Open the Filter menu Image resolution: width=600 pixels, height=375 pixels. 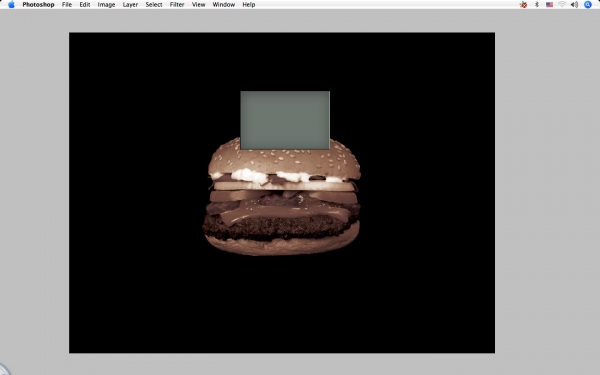pyautogui.click(x=177, y=5)
